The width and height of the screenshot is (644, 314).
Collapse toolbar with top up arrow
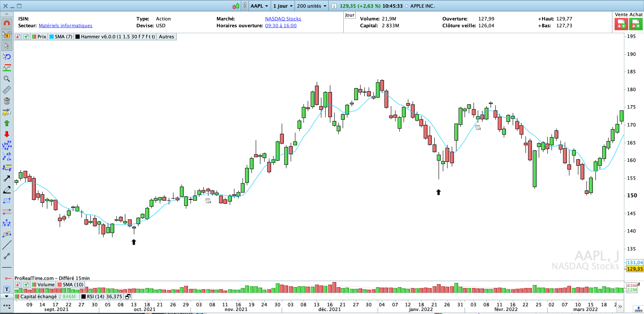coord(7,14)
